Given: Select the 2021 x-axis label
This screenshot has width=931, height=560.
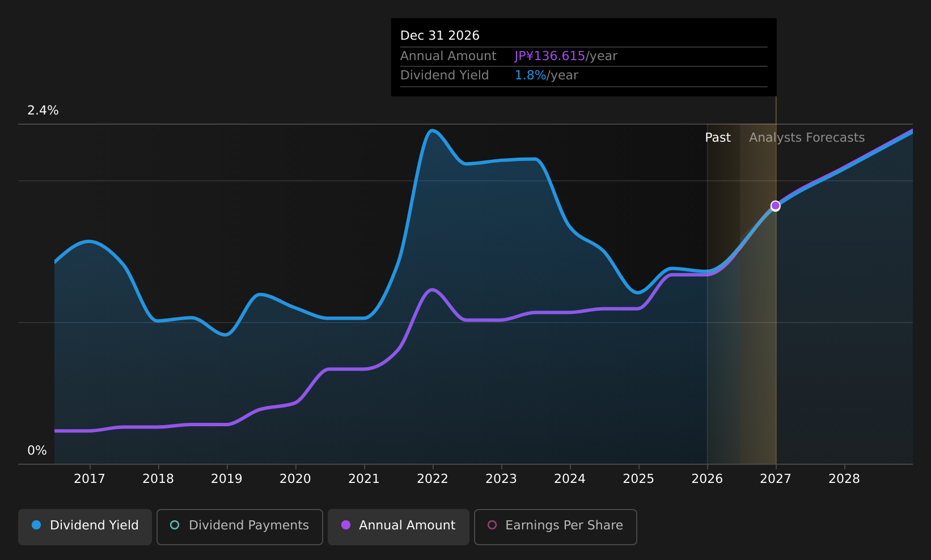Looking at the screenshot, I should pos(364,479).
